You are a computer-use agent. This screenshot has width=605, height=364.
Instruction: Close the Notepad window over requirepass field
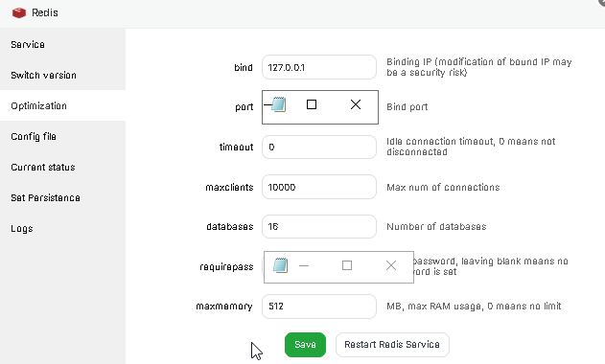click(391, 265)
